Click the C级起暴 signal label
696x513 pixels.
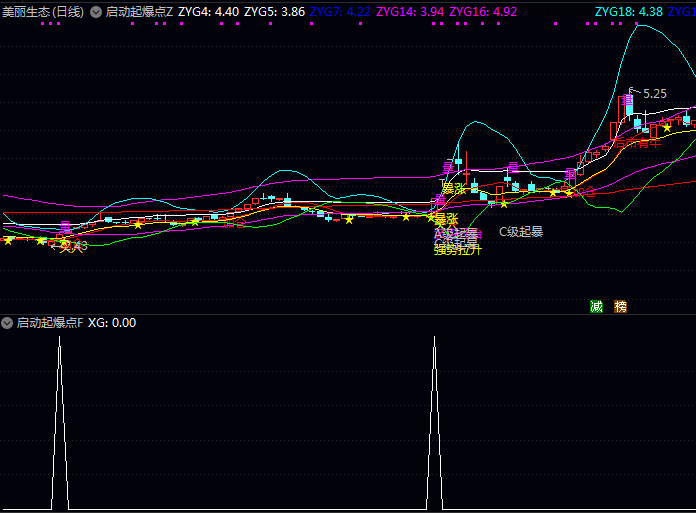pos(521,232)
